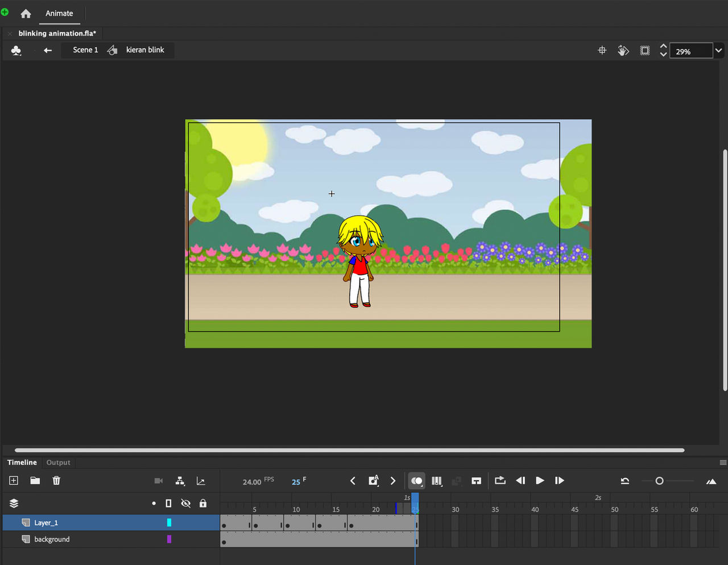This screenshot has height=565, width=728.
Task: Open the Timeline panel options menu
Action: click(723, 463)
